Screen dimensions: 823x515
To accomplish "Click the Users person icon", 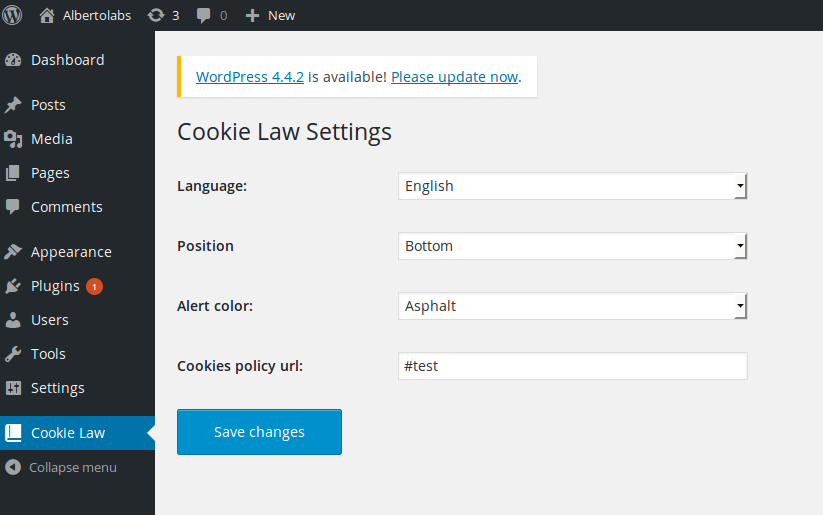I will pyautogui.click(x=13, y=320).
